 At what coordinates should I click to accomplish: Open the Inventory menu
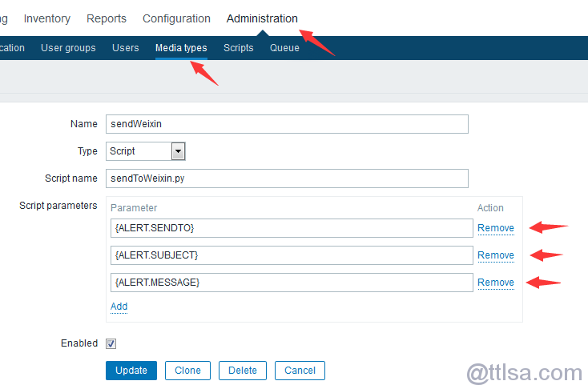coord(47,18)
